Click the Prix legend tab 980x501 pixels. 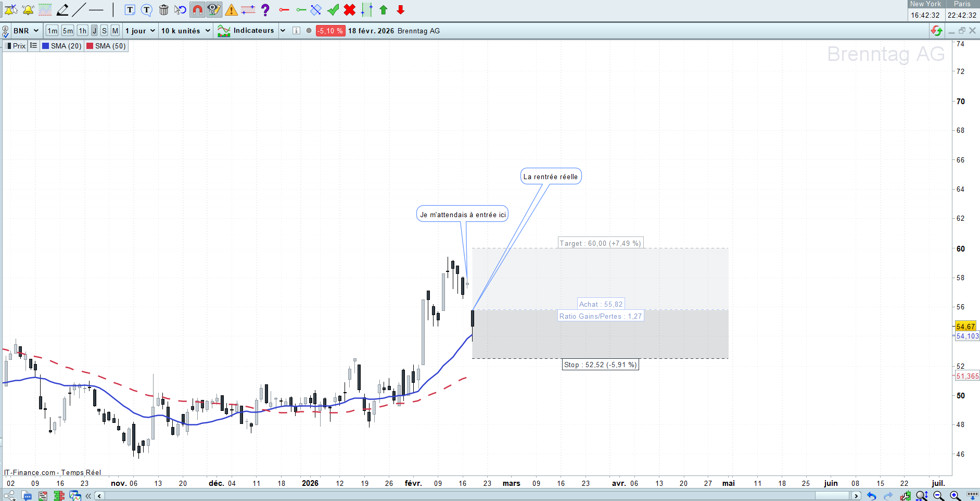[x=16, y=46]
